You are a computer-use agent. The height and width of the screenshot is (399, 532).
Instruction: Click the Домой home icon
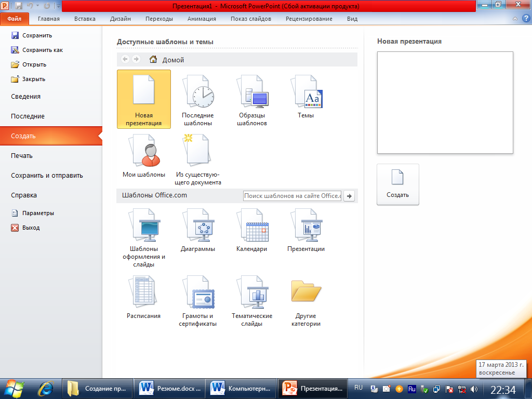153,59
